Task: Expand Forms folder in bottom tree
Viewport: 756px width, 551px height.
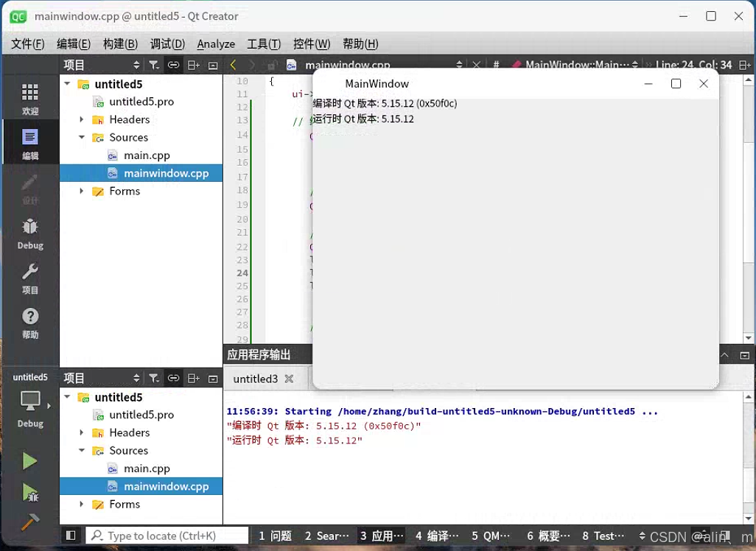Action: (x=82, y=505)
